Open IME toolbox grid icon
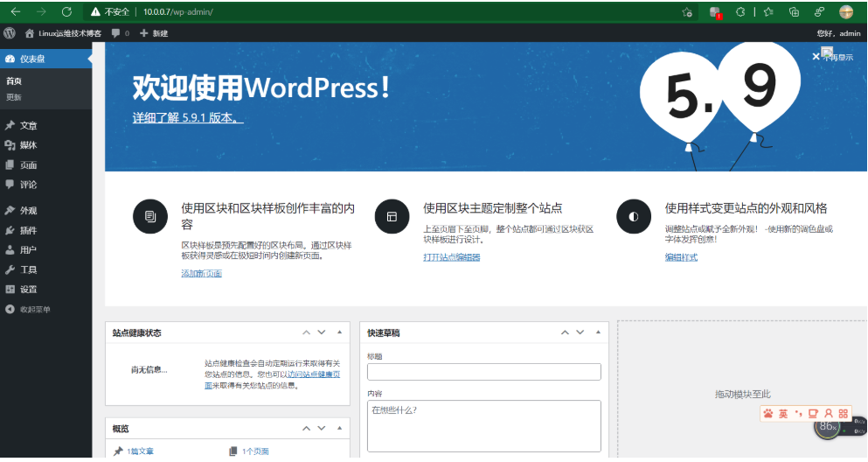Screen dimensions: 868x462 point(844,413)
